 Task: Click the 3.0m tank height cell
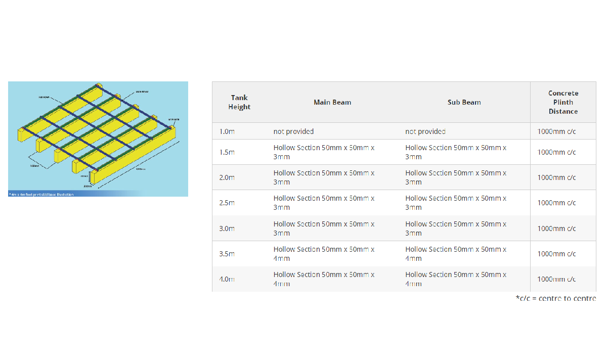click(x=228, y=229)
